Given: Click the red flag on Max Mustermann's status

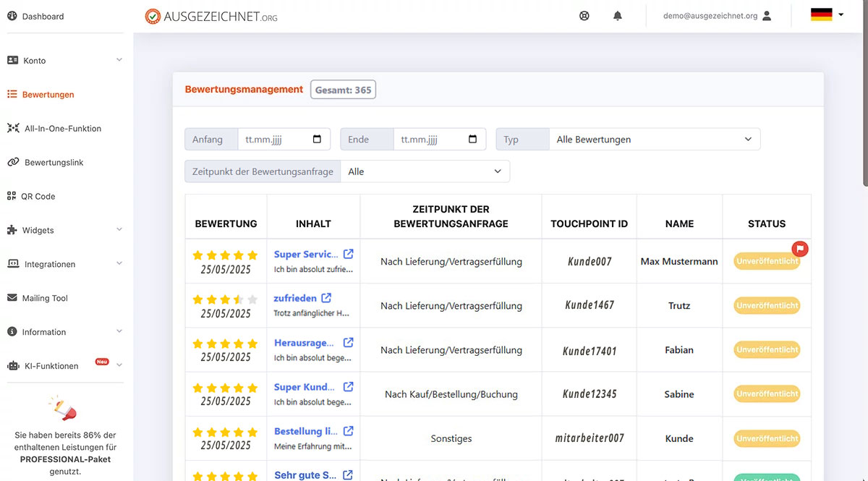Looking at the screenshot, I should pyautogui.click(x=799, y=249).
